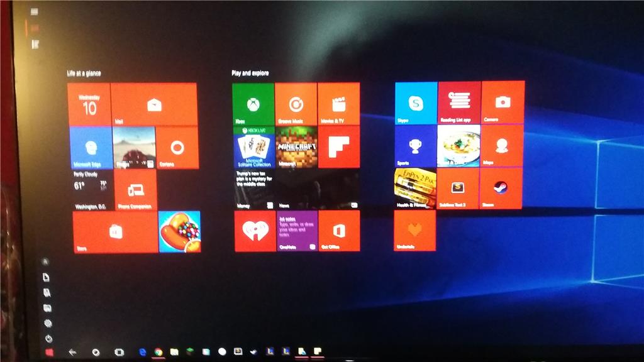Launch the Skype tile
This screenshot has height=362, width=644.
coord(416,103)
